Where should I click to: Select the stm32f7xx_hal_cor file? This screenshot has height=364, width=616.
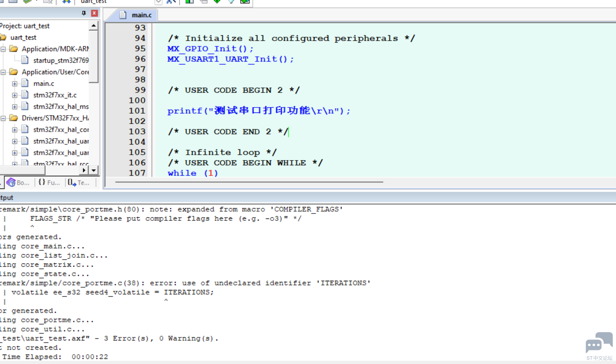(x=61, y=129)
